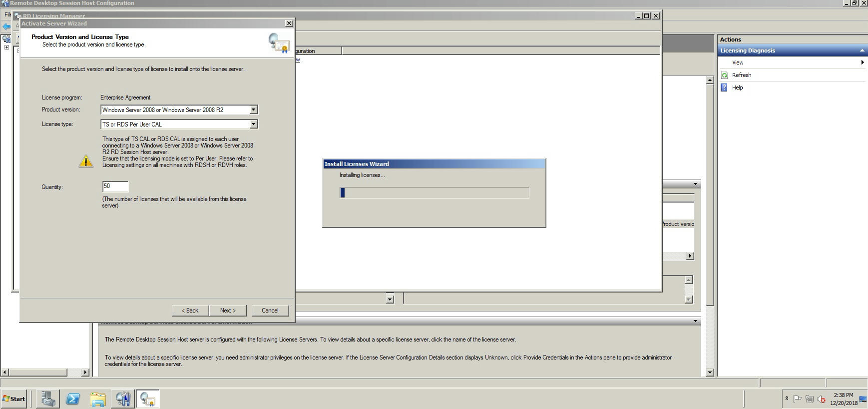Click the muted volume tray icon
This screenshot has height=409, width=868.
[821, 399]
